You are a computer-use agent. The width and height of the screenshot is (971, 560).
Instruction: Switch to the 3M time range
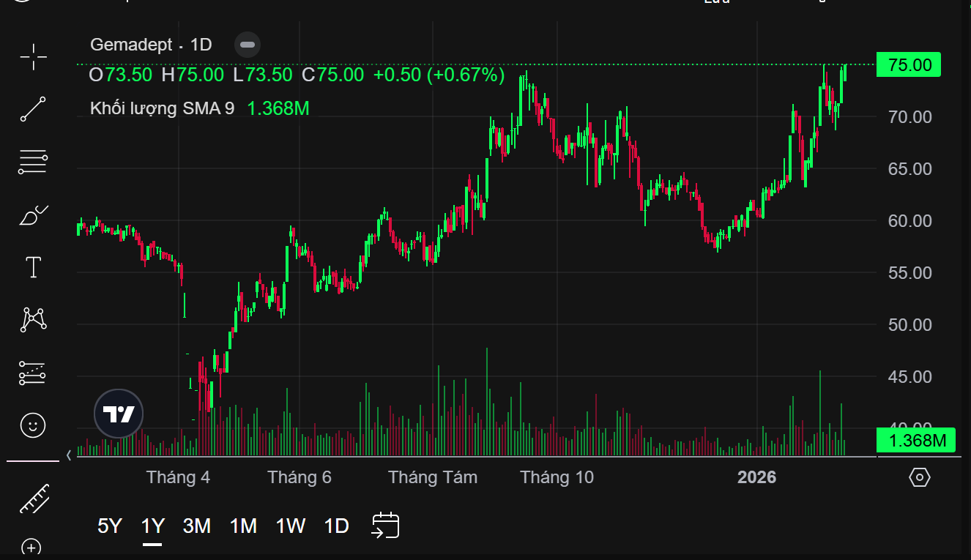[197, 526]
